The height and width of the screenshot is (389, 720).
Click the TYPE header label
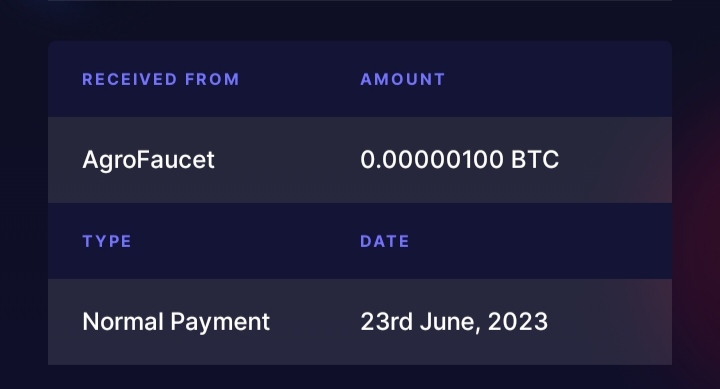(x=107, y=242)
